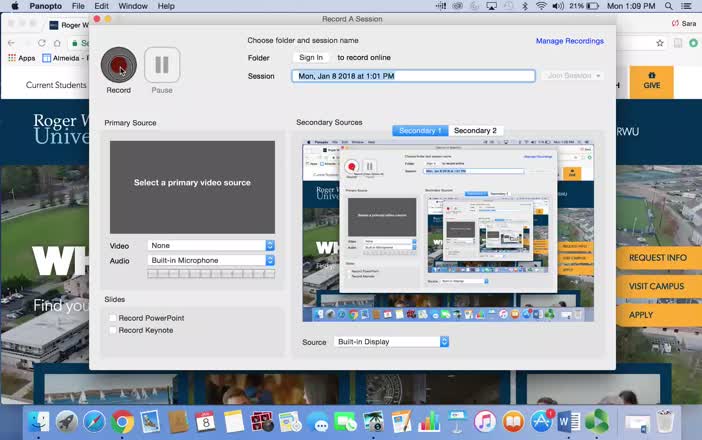
Task: Open Safari from the dock
Action: point(94,422)
